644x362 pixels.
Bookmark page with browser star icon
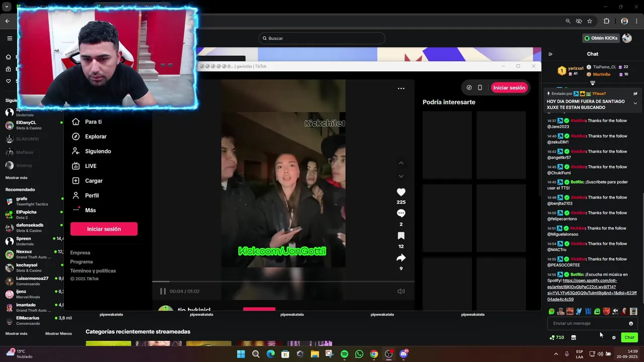pos(590,21)
